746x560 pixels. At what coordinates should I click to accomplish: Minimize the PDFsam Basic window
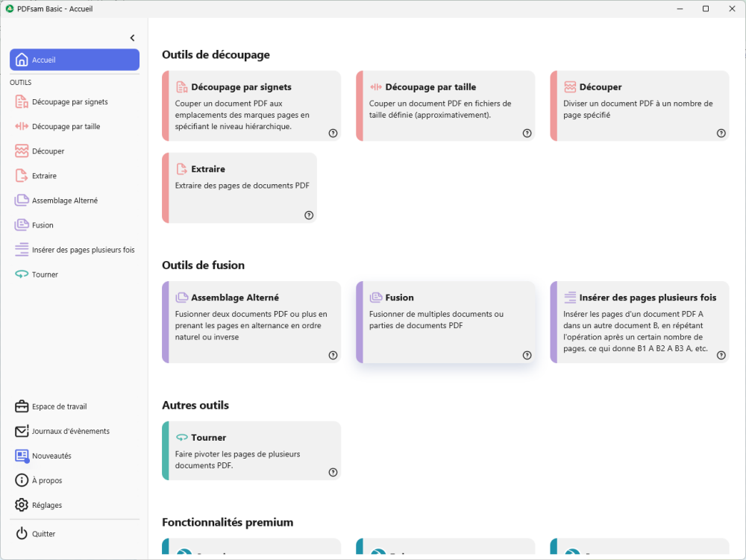click(x=680, y=8)
